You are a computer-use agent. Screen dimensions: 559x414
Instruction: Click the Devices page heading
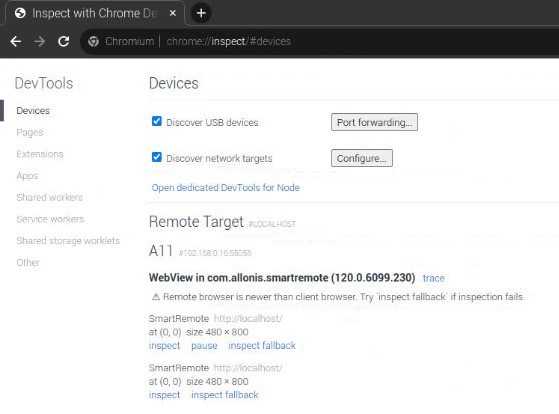point(174,83)
